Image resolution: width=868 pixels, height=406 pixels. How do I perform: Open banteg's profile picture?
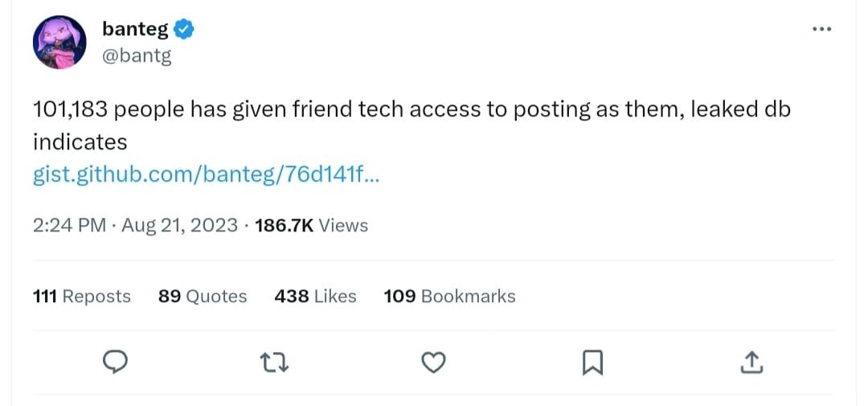click(59, 42)
